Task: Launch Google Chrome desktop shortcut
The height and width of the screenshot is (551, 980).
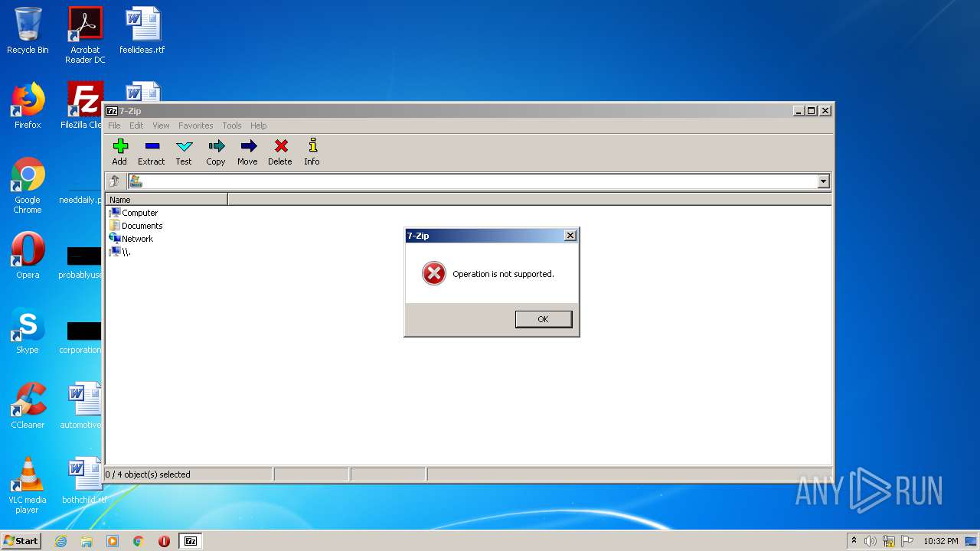Action: [x=28, y=185]
